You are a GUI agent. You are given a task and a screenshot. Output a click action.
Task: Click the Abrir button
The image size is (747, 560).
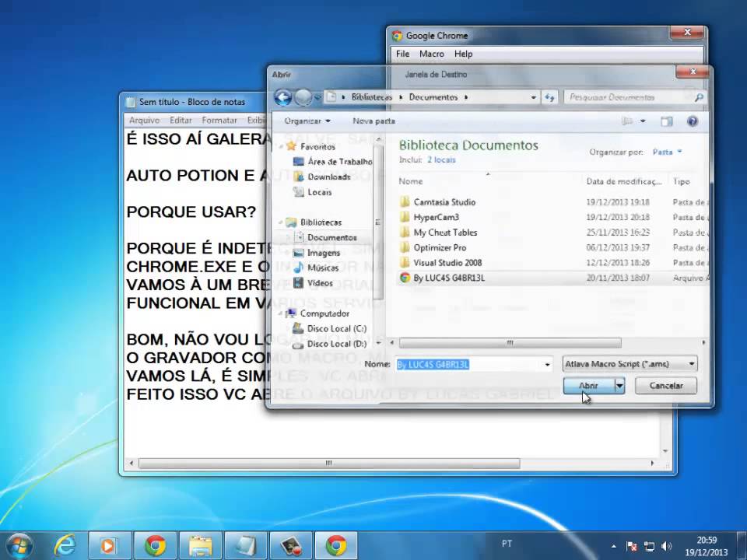click(x=588, y=386)
